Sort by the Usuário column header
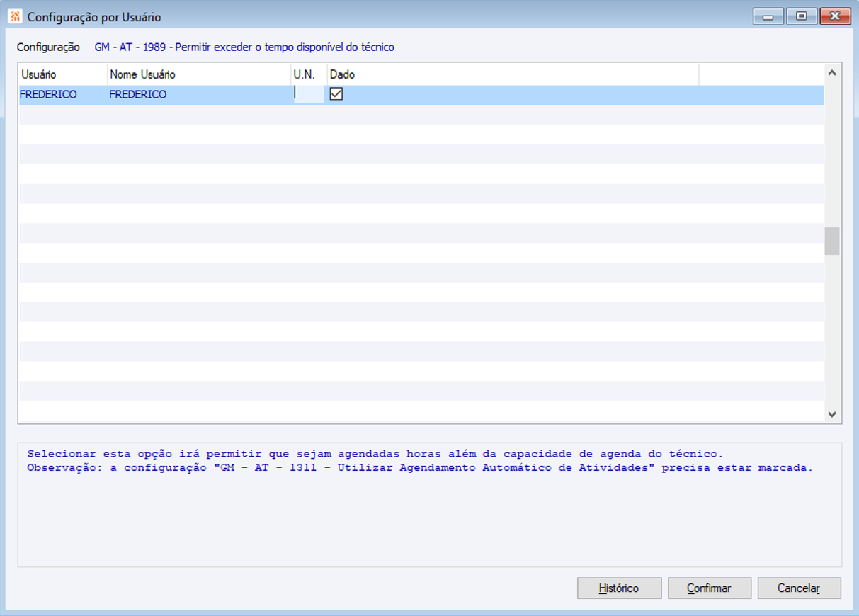Image resolution: width=859 pixels, height=616 pixels. 62,74
